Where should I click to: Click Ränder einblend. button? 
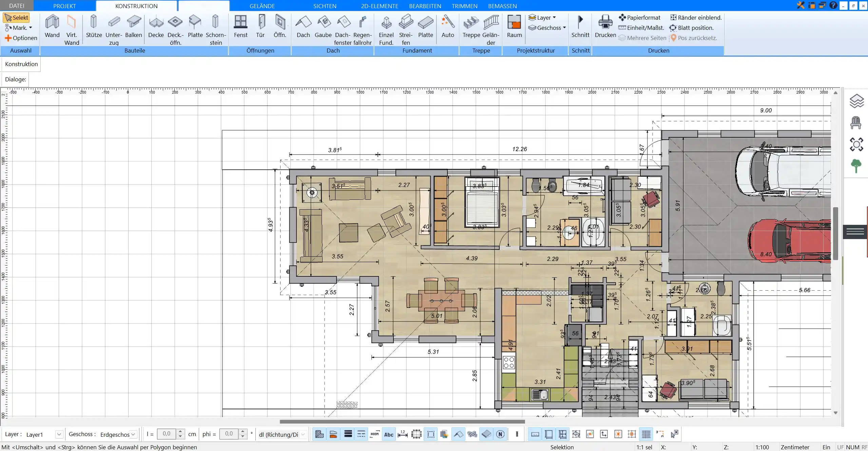[696, 18]
